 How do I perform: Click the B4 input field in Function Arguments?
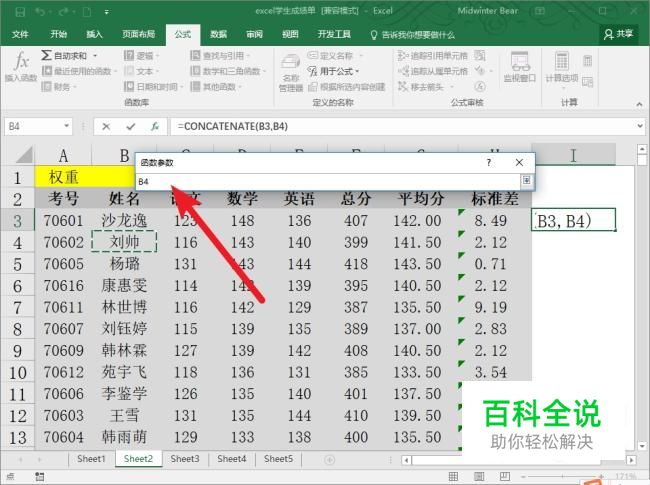[328, 182]
